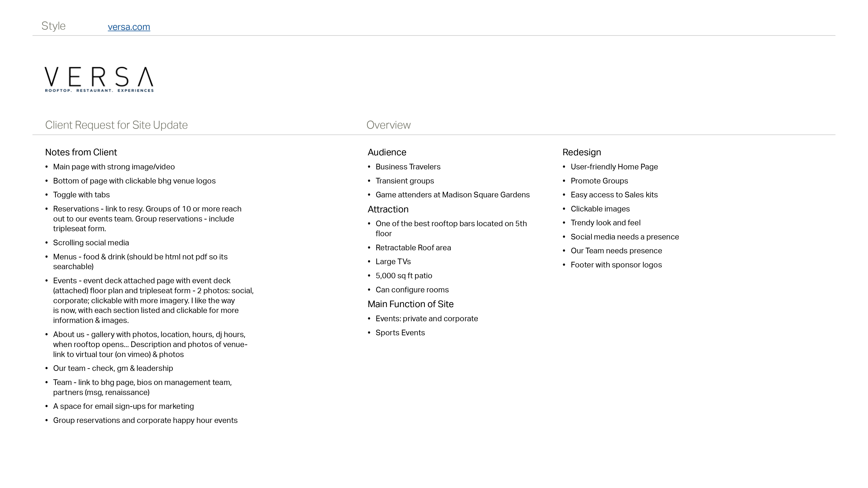Click the 'A space for email sign-ups' bullet
Image resolution: width=868 pixels, height=488 pixels.
coord(124,406)
